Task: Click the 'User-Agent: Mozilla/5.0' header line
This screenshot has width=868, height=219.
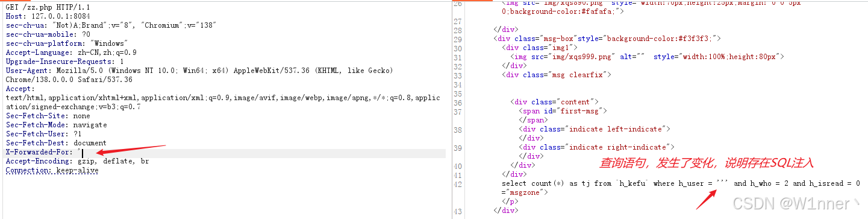Action: (199, 71)
